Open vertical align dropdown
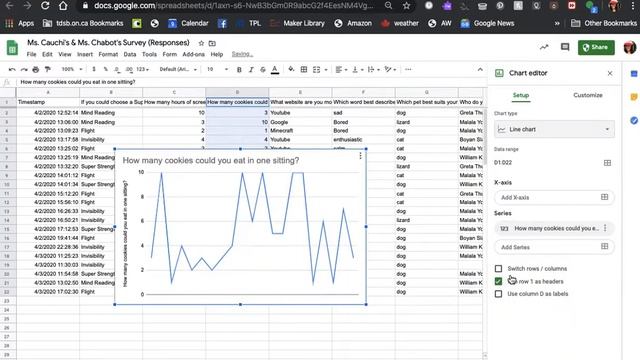This screenshot has width=640, height=360. (357, 70)
